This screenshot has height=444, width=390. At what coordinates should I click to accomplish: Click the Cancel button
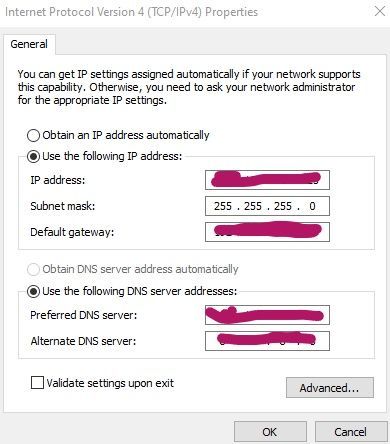(351, 432)
